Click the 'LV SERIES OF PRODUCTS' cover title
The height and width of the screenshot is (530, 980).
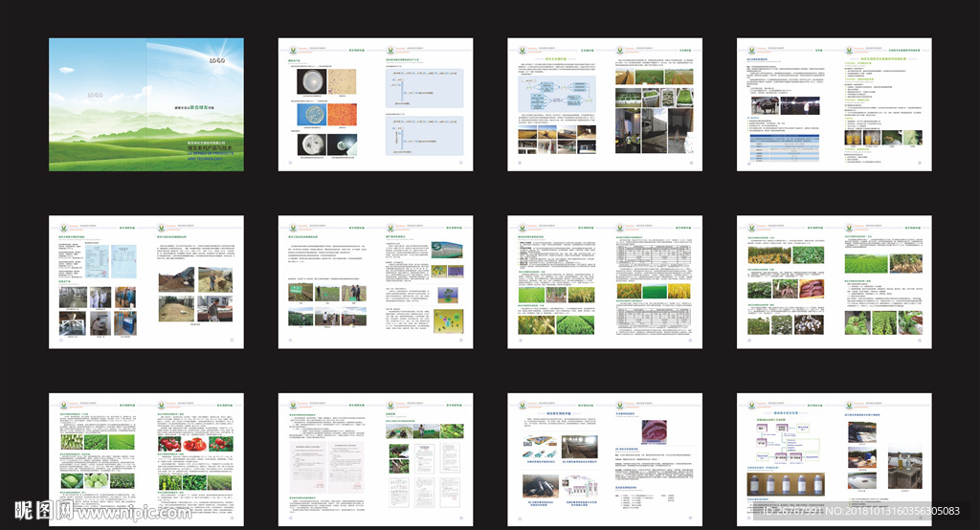click(210, 153)
